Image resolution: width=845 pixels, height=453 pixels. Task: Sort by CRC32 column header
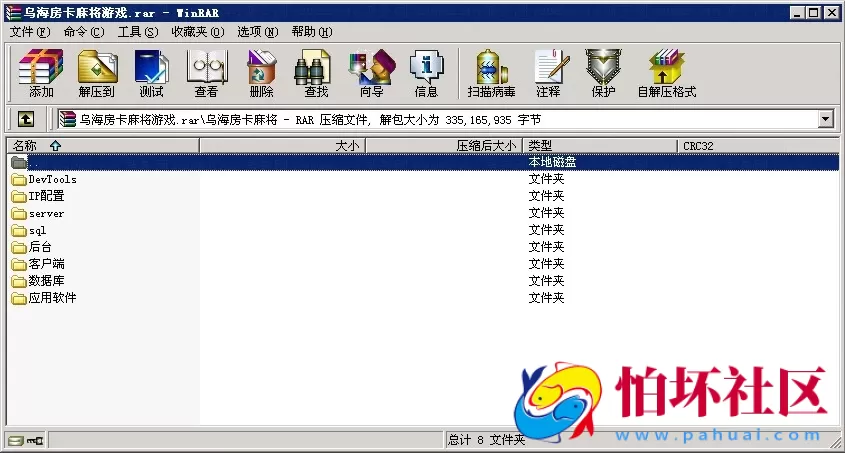[x=758, y=145]
